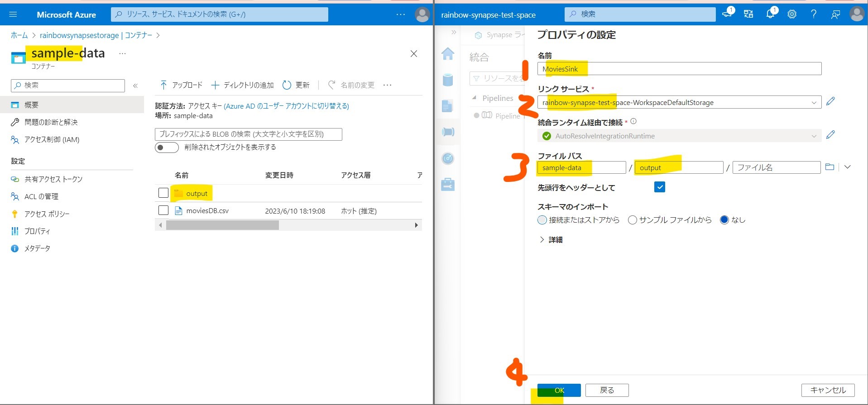Open the Synapse help question mark icon
This screenshot has width=868, height=405.
(x=814, y=14)
